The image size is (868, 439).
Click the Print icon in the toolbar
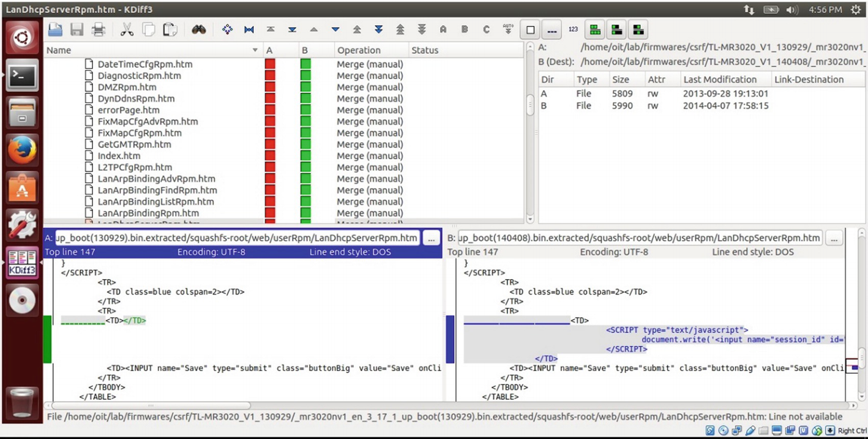coord(98,29)
